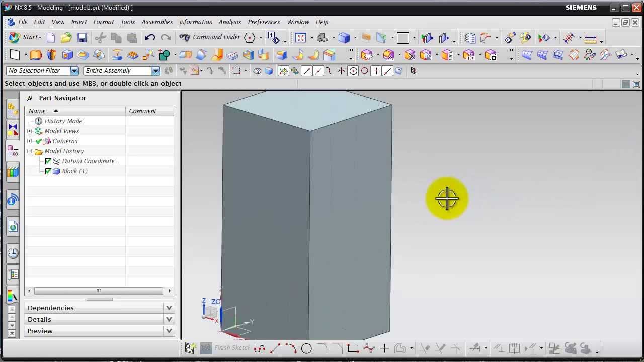
Task: Open the Insert menu
Action: coord(78,22)
